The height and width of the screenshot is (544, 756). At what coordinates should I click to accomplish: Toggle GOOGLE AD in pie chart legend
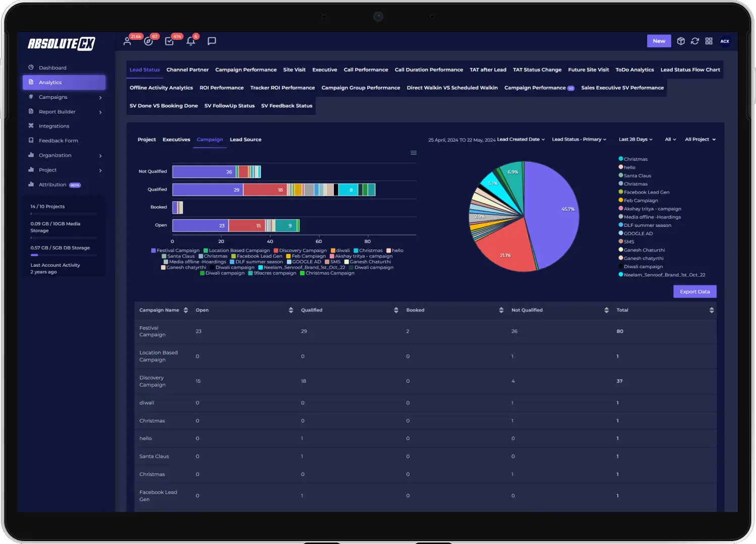click(635, 233)
